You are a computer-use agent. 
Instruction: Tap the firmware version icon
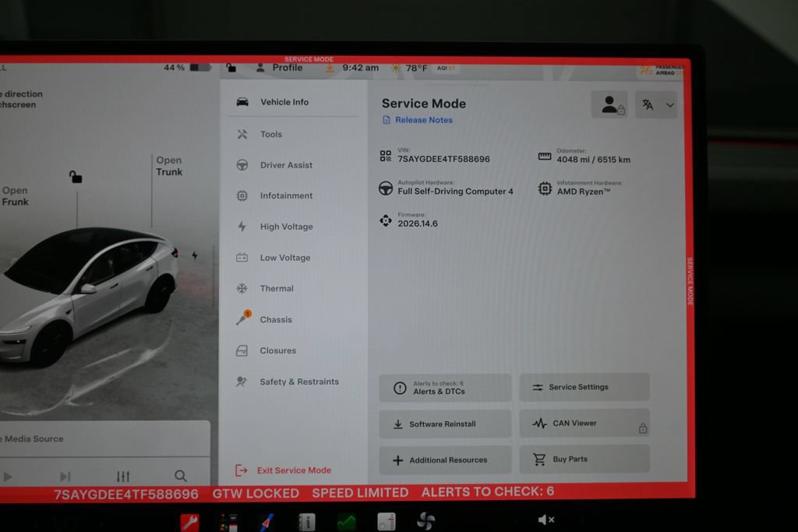pos(386,220)
